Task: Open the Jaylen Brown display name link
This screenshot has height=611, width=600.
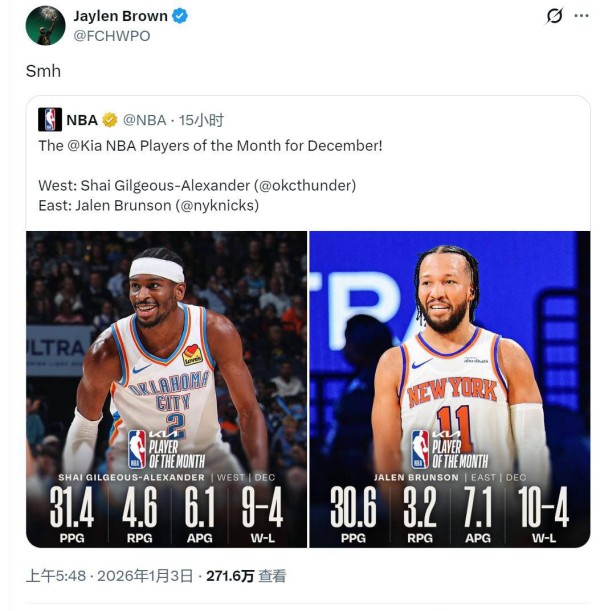Action: (120, 16)
